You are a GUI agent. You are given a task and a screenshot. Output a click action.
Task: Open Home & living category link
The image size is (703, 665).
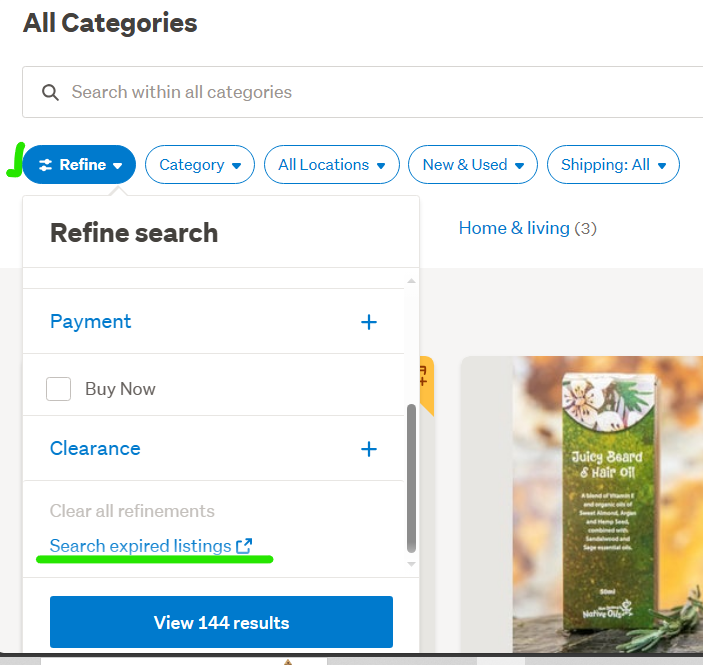click(514, 228)
